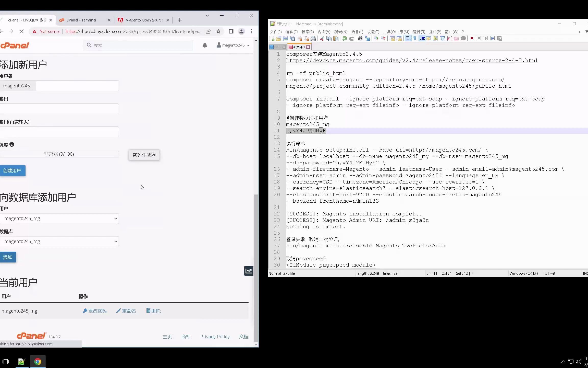Open Chrome three-dot menu

click(x=252, y=31)
